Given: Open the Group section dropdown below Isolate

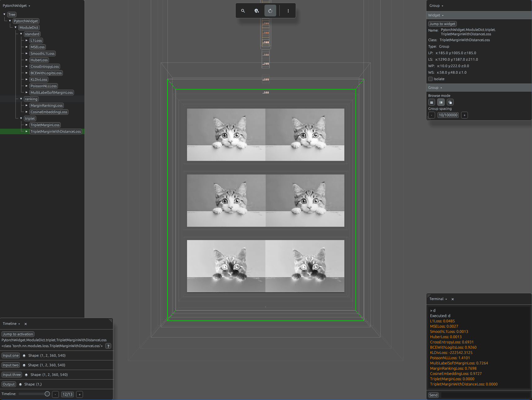Looking at the screenshot, I should 435,88.
